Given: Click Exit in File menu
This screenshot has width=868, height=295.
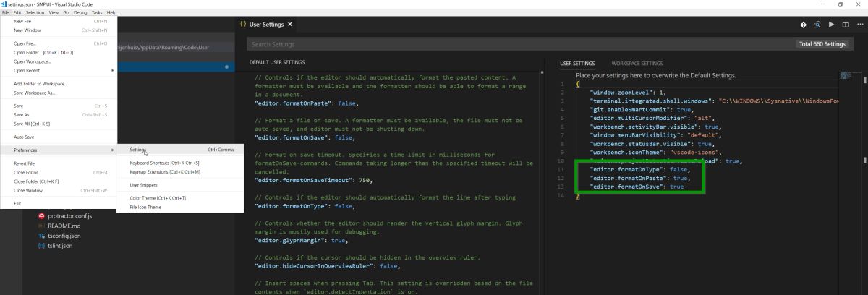Looking at the screenshot, I should point(59,203).
